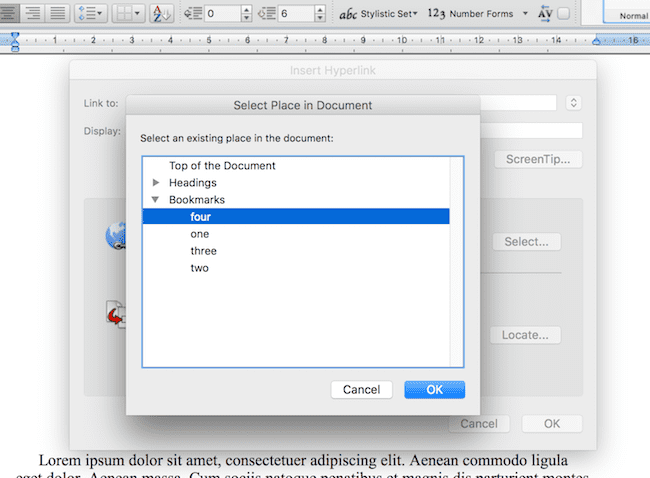Screen dimensions: 650x478
Task: Click the justify text alignment icon
Action: [x=58, y=13]
